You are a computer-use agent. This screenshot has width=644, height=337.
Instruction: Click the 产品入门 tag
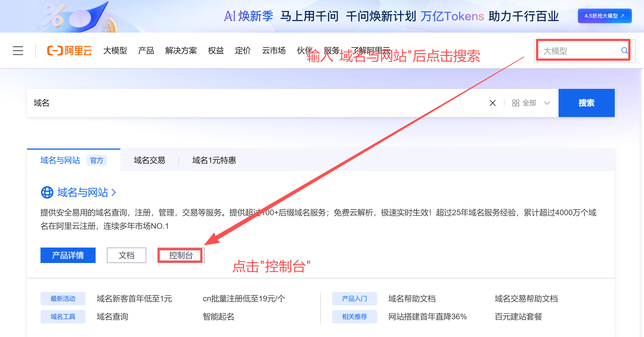(x=355, y=299)
